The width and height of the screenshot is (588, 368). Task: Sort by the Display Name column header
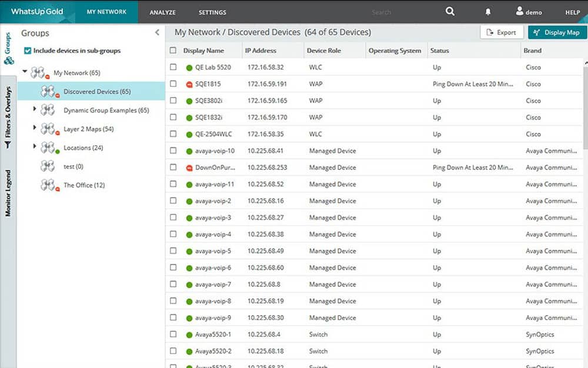[x=203, y=51]
